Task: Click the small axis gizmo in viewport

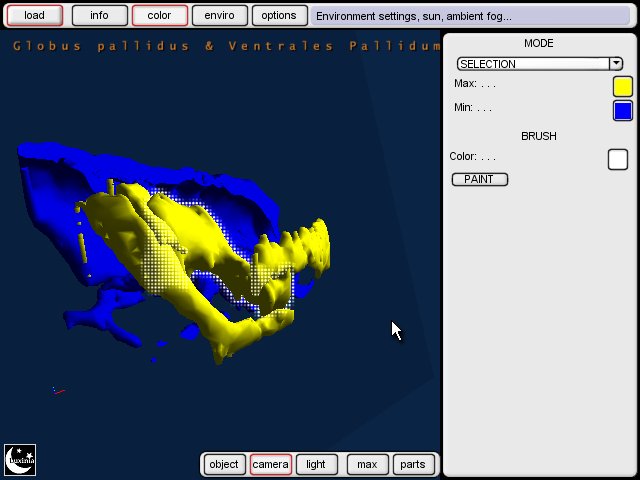Action: point(59,391)
